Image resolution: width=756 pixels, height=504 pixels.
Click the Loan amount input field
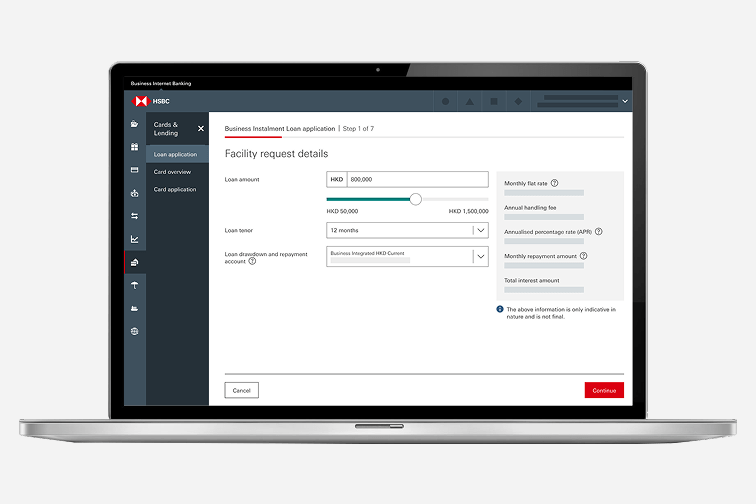(418, 179)
